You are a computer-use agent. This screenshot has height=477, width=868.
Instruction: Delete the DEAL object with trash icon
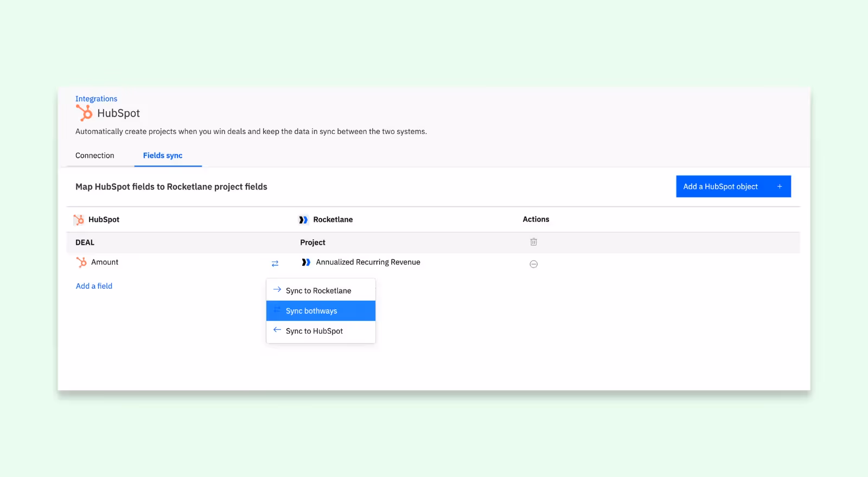click(x=533, y=242)
